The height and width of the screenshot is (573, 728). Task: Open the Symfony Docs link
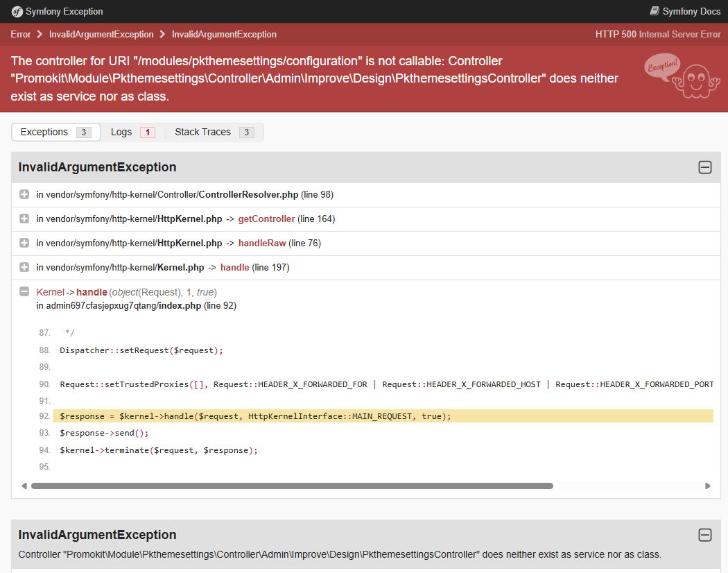click(685, 11)
